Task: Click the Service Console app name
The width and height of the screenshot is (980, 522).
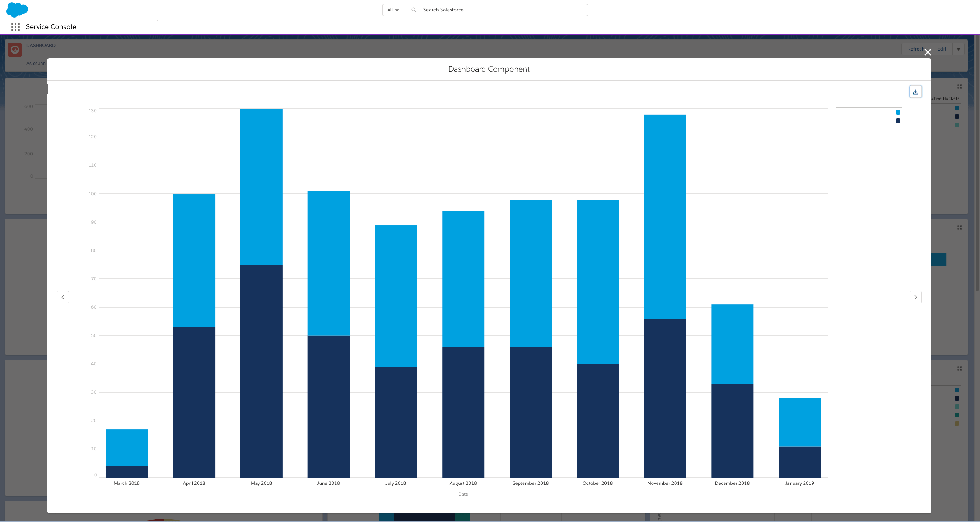Action: (x=51, y=27)
